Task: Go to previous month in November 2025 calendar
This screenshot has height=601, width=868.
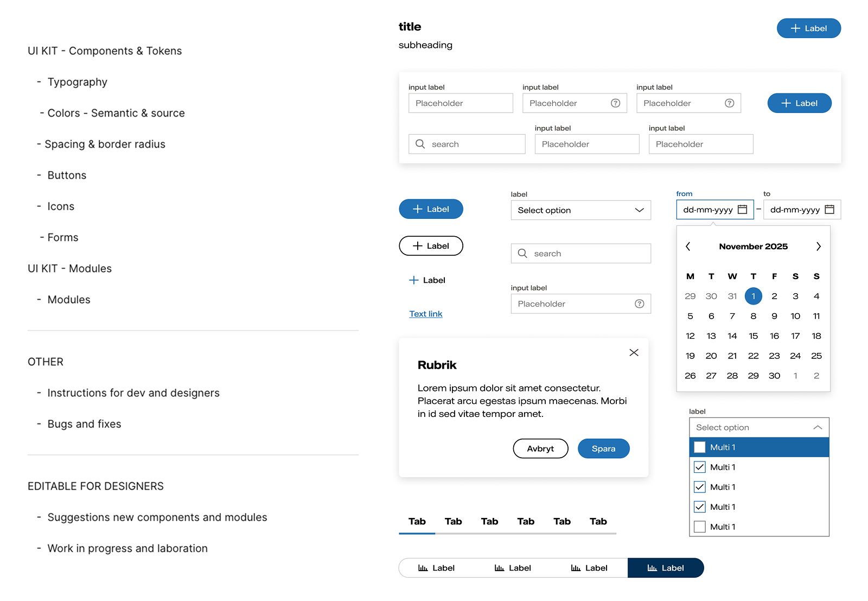Action: (688, 246)
